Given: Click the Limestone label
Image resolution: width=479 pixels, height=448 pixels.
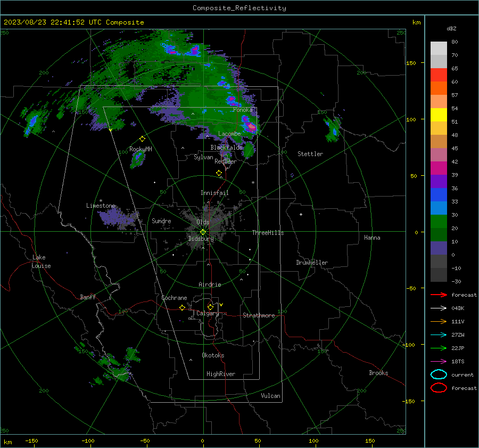Looking at the screenshot, I should (101, 206).
